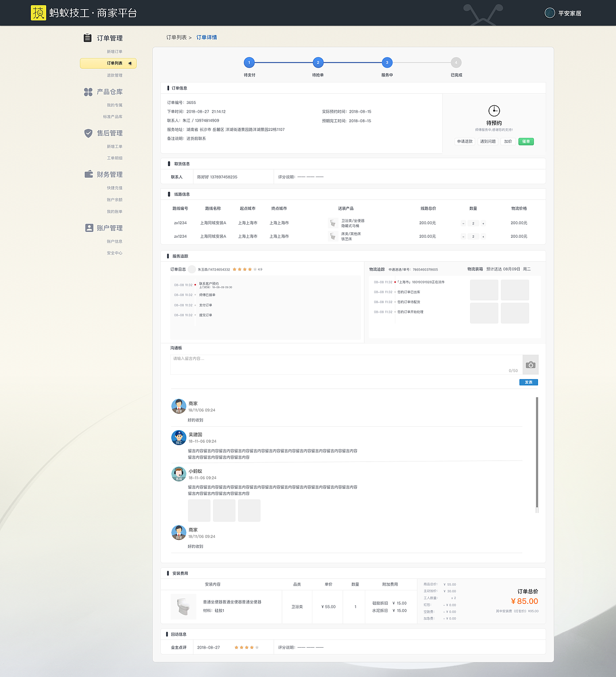616x677 pixels.
Task: Click step 4 已完成 progress marker
Action: click(456, 63)
